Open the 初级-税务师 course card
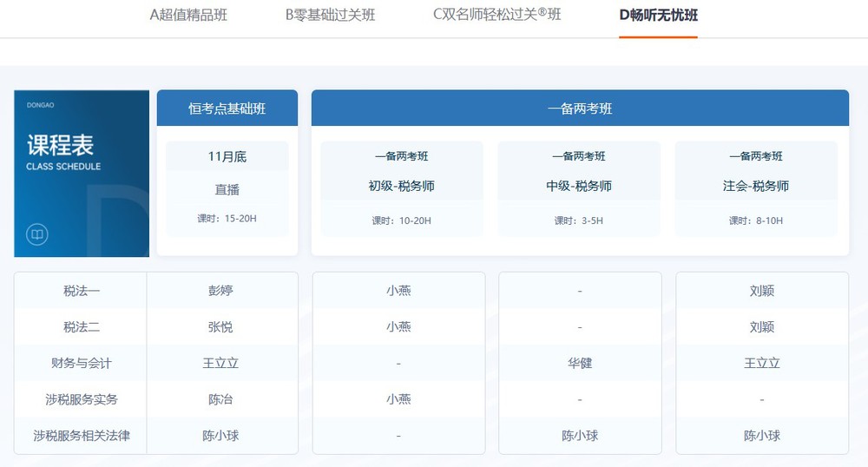This screenshot has height=467, width=868. [x=402, y=188]
